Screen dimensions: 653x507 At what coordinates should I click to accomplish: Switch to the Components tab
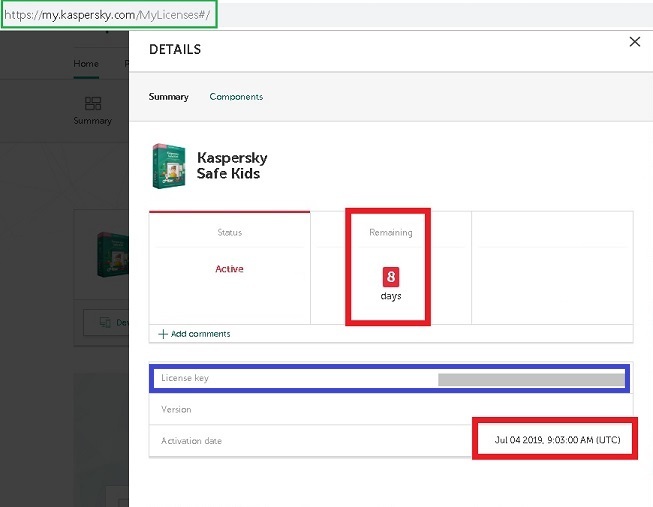236,97
